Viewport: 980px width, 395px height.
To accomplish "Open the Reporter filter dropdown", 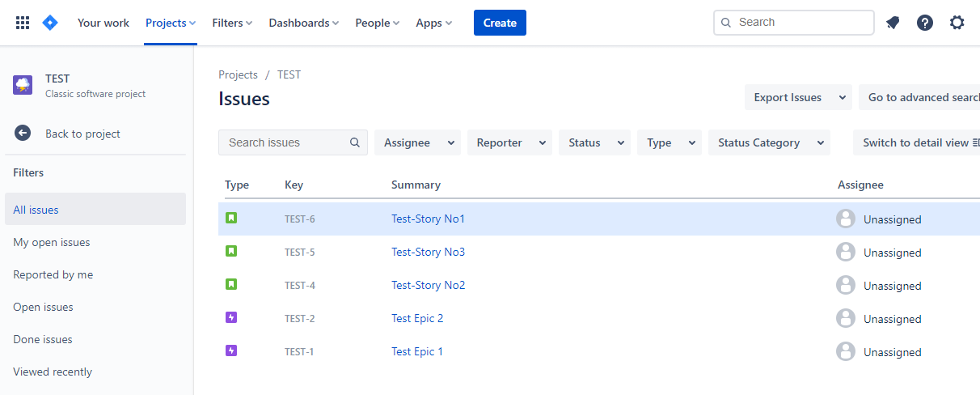I will click(x=509, y=142).
